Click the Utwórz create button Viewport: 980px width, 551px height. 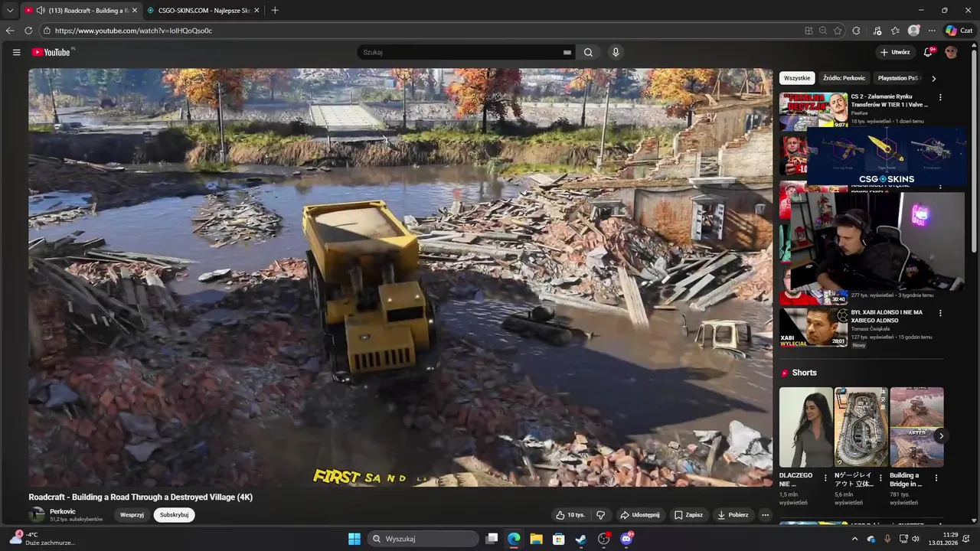click(895, 52)
